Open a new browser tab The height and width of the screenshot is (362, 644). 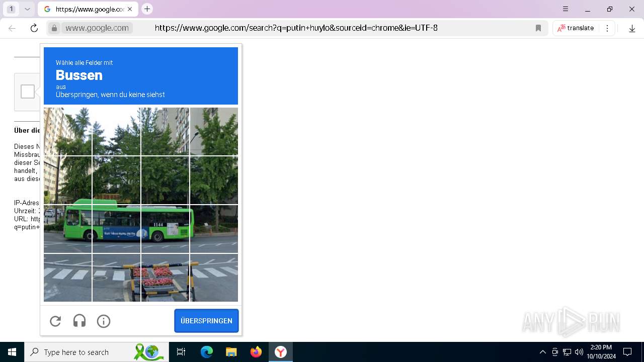[x=147, y=9]
